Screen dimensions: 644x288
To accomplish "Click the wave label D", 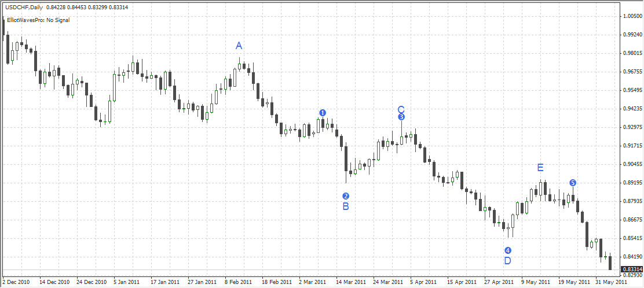I will 507,261.
